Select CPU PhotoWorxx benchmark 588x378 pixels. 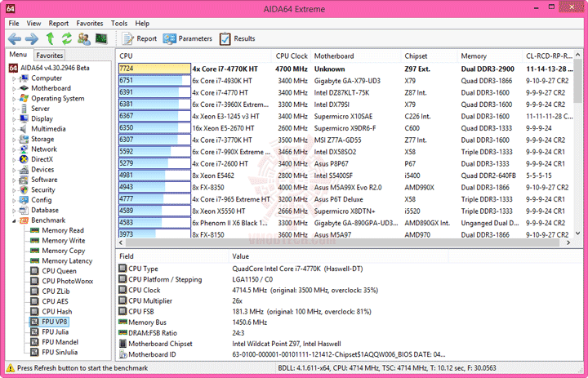[68, 281]
